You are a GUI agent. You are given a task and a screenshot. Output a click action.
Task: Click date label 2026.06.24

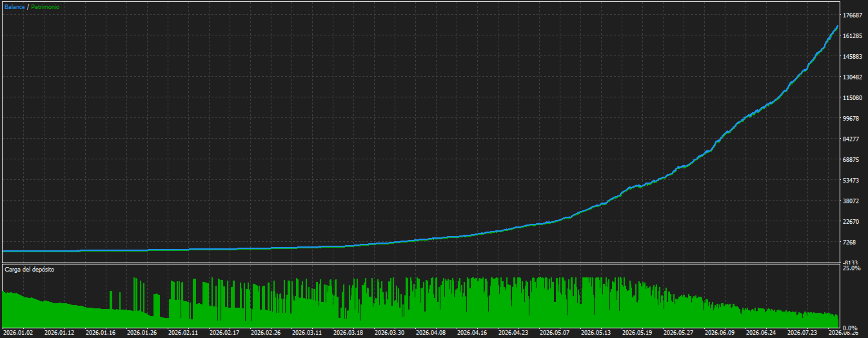click(x=761, y=333)
